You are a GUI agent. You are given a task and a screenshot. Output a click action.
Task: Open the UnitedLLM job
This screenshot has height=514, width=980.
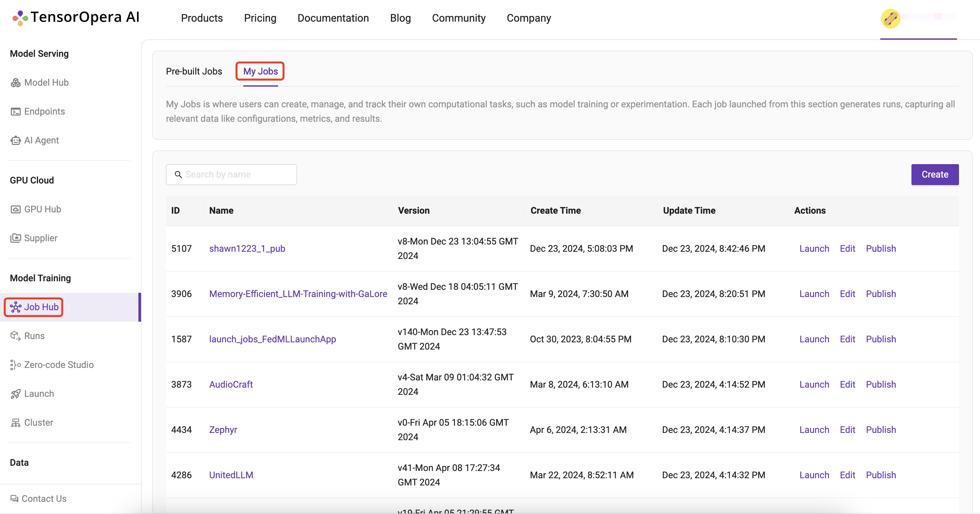pyautogui.click(x=231, y=475)
